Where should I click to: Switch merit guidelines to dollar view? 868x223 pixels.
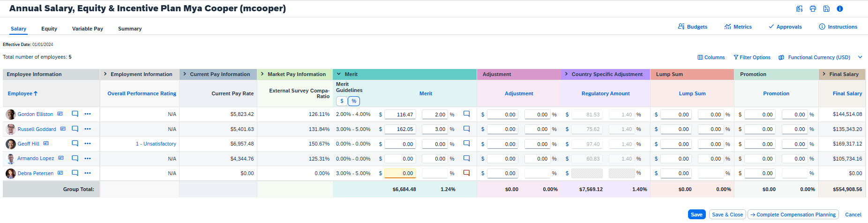[342, 101]
